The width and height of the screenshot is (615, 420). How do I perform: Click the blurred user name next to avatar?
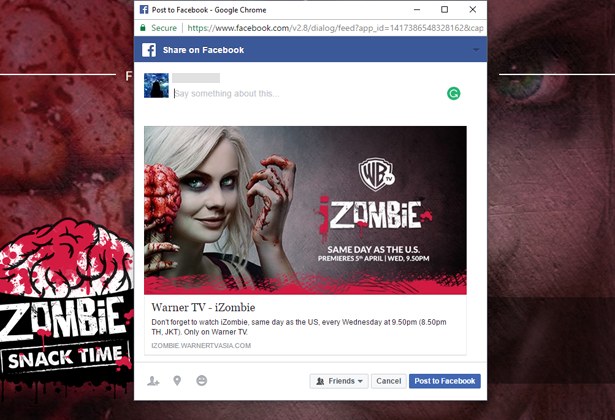[x=196, y=78]
